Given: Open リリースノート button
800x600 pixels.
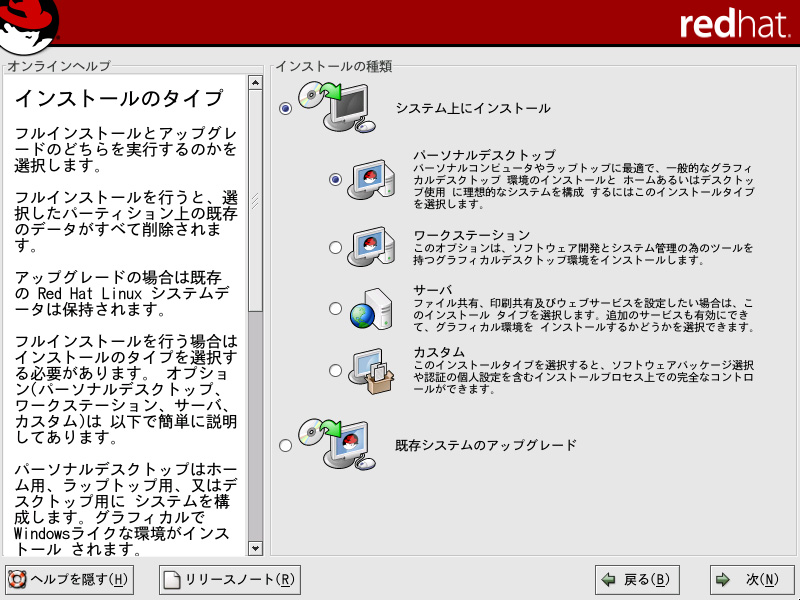Looking at the screenshot, I should [230, 580].
